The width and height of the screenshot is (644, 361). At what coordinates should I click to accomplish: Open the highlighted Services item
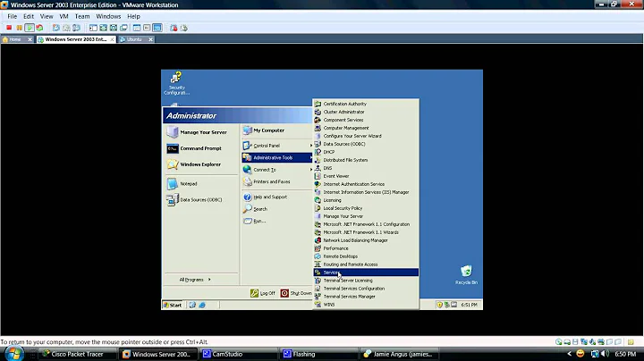[x=366, y=273]
